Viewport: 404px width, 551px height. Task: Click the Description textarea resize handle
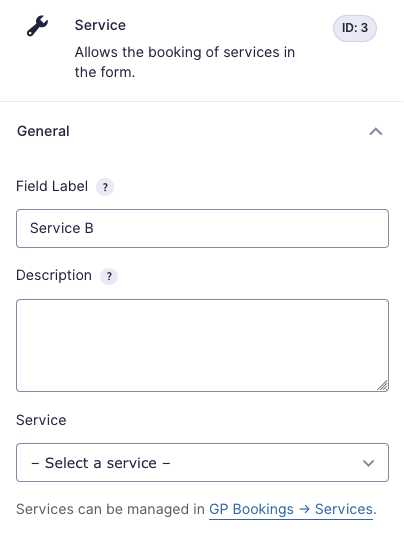click(x=382, y=385)
